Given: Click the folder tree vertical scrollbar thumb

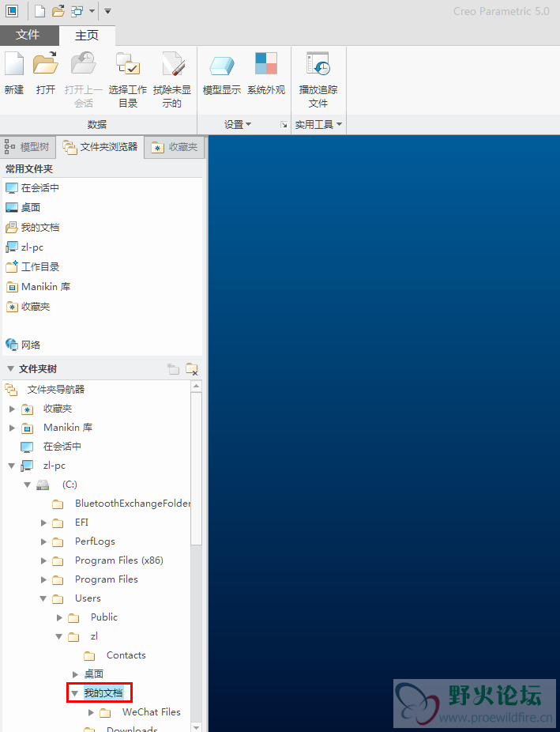Looking at the screenshot, I should pyautogui.click(x=197, y=469).
